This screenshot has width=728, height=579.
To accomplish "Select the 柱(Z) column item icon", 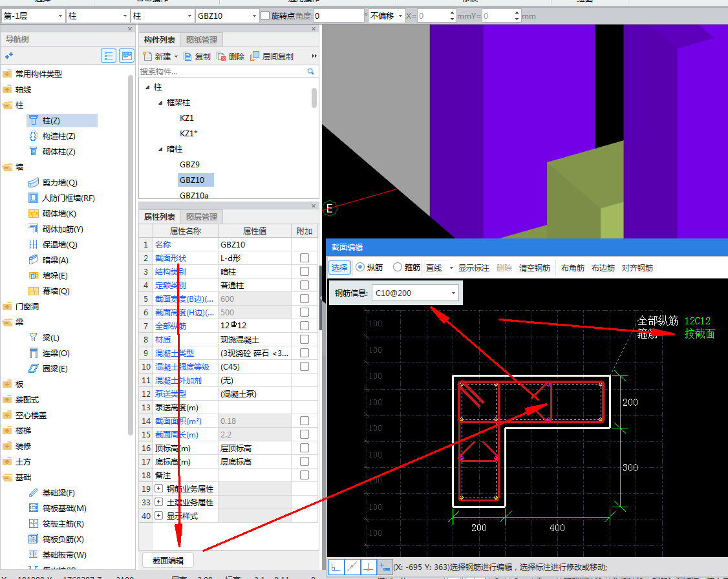I will tap(34, 121).
